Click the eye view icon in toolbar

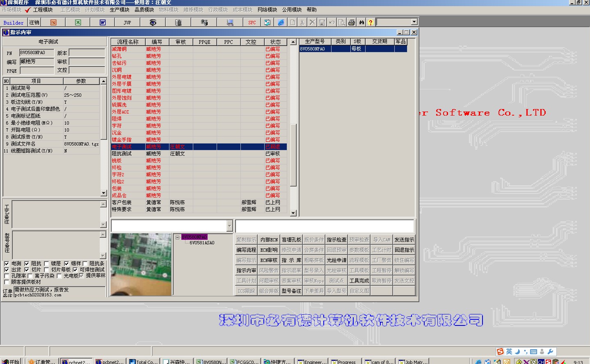point(153,23)
